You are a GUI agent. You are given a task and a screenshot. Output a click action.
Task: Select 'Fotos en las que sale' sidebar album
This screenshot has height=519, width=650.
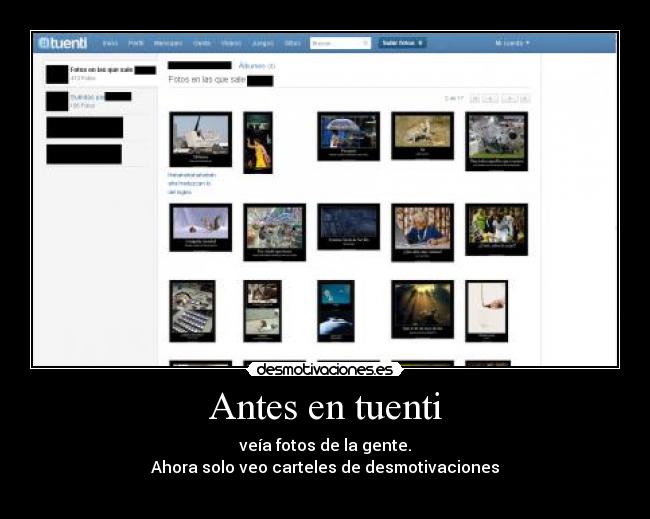point(101,74)
